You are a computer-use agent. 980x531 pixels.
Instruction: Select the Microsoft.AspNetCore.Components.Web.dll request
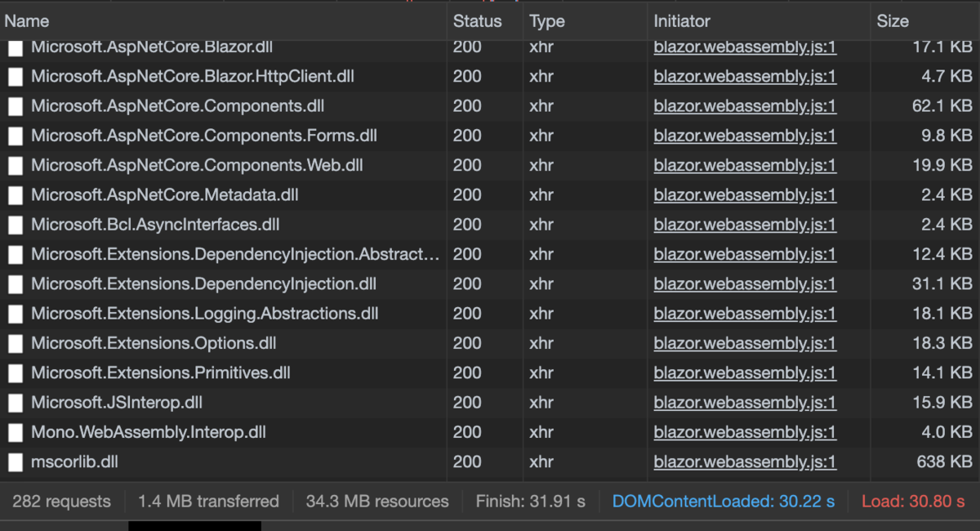coord(197,166)
